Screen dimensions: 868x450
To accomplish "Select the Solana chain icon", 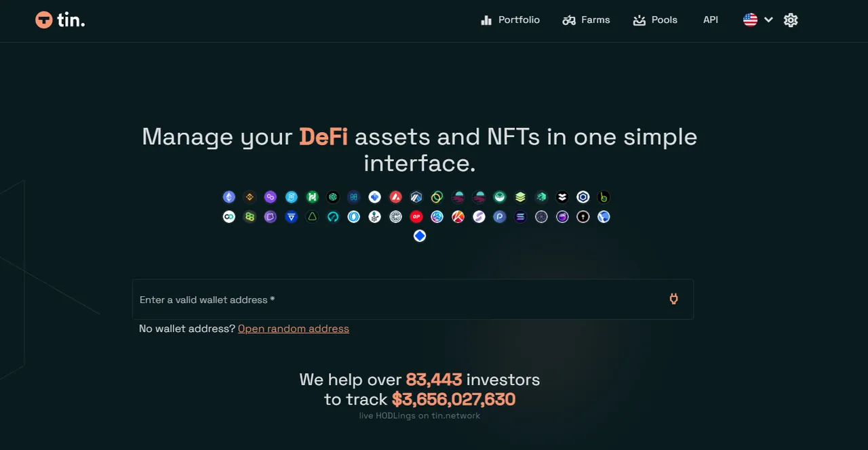I will 520,217.
